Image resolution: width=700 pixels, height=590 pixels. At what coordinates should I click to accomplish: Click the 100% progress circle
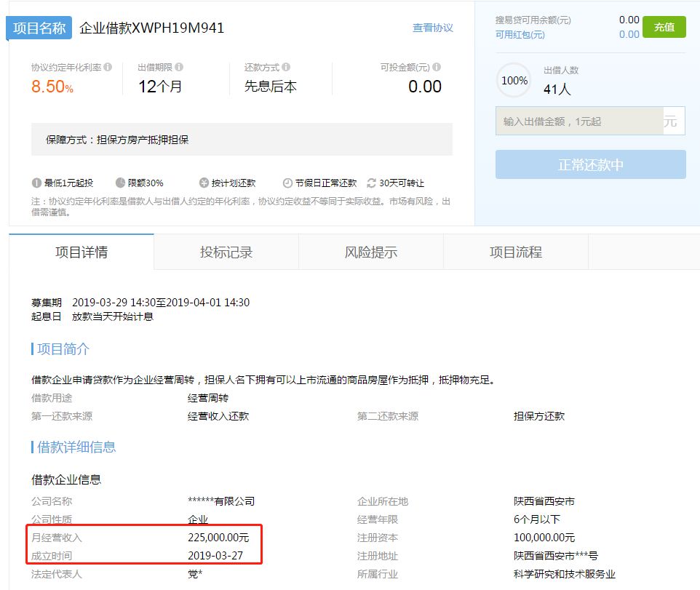514,81
